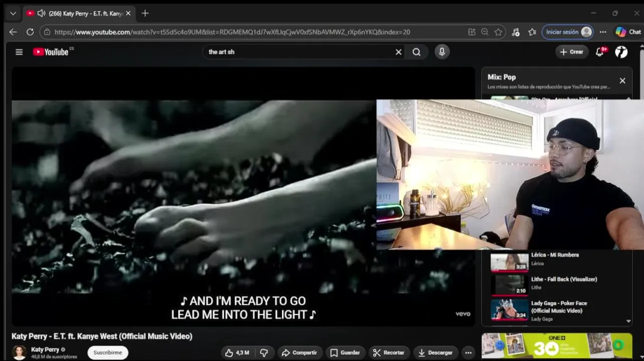Open the Katy Perry channel name link
The height and width of the screenshot is (361, 644).
tap(45, 349)
